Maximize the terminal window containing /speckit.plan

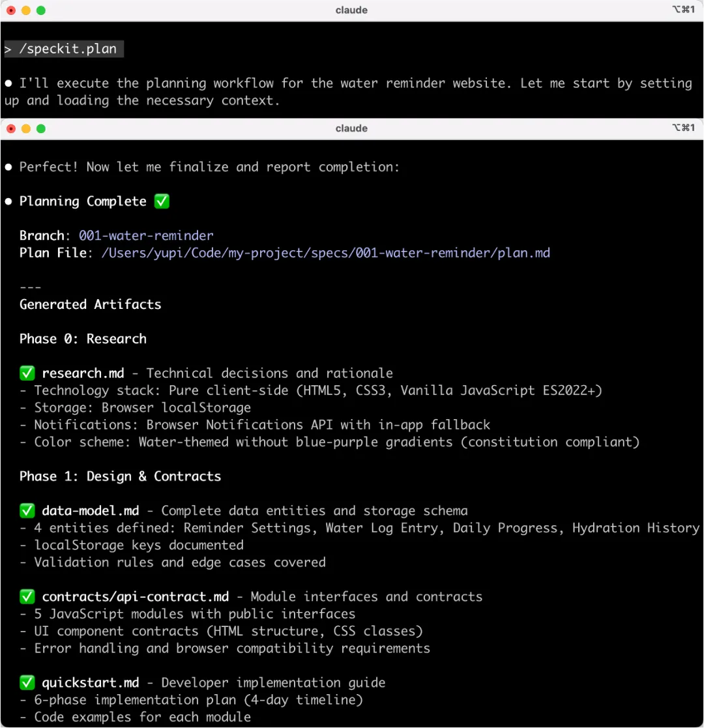41,10
